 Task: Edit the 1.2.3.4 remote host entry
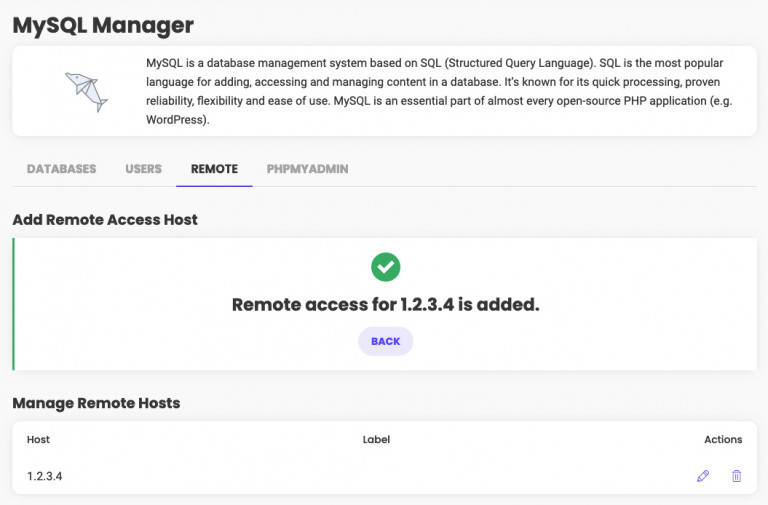703,476
